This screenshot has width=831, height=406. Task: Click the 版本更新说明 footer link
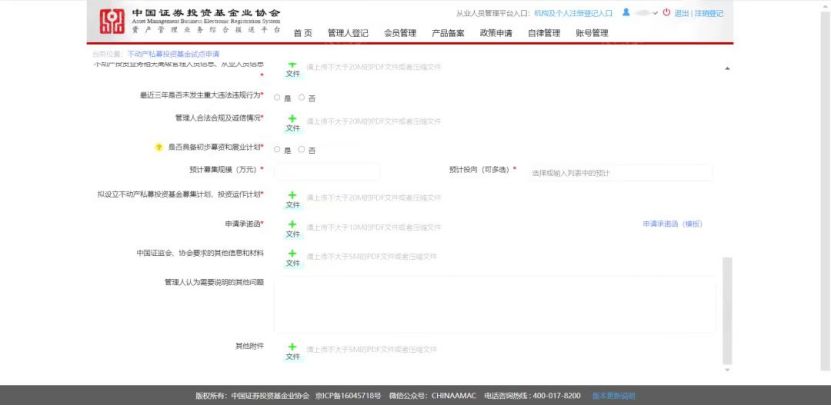[613, 396]
